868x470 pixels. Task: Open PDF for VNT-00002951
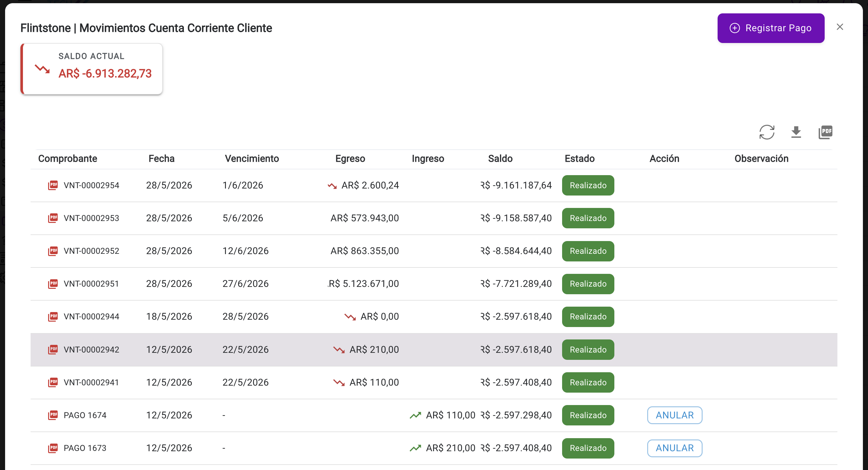[x=53, y=284]
